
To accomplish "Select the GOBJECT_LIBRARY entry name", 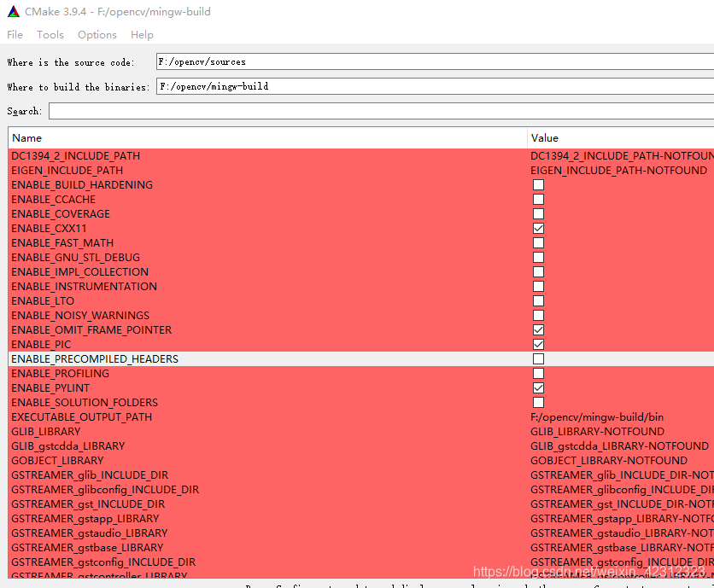I will tap(57, 461).
